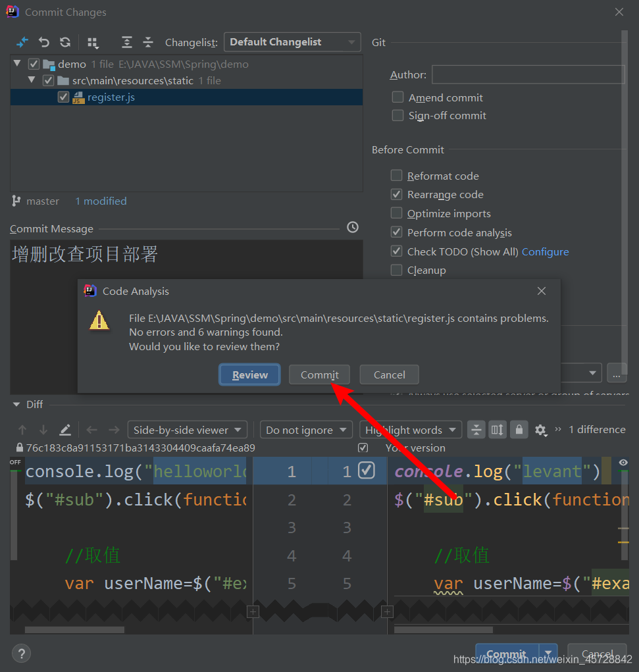Click Cancel in Code Analysis dialog
This screenshot has width=639, height=672.
(x=389, y=375)
